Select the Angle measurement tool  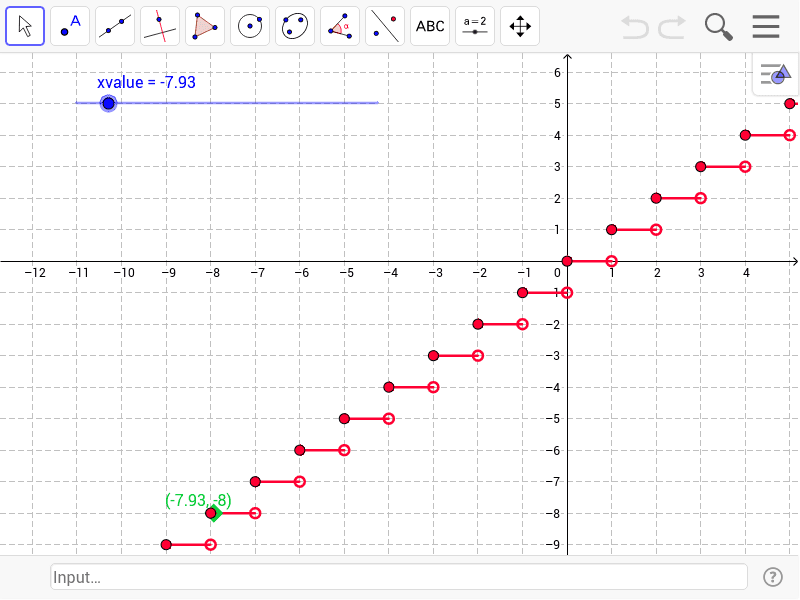click(x=340, y=26)
